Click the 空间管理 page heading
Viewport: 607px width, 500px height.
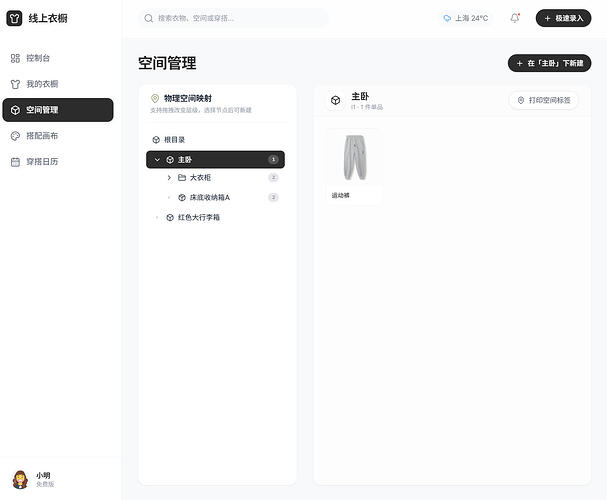(167, 63)
